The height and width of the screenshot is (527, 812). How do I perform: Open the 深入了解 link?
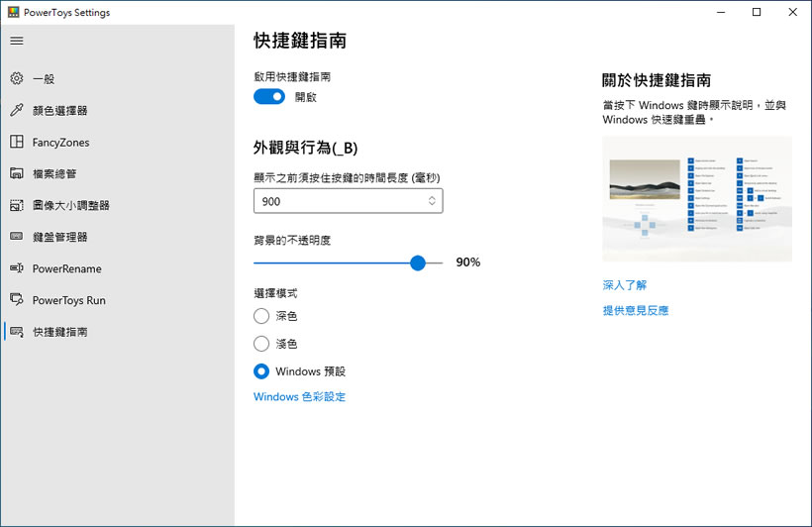tap(625, 285)
